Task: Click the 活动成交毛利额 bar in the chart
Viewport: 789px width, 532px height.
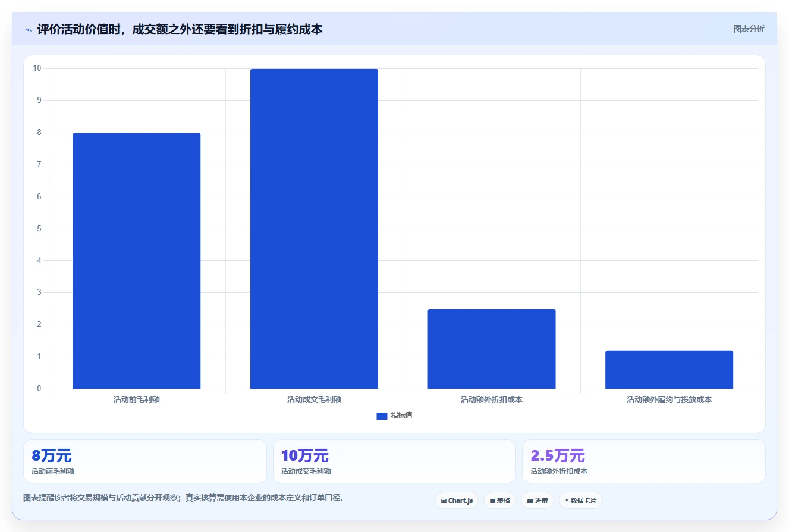Action: point(314,229)
